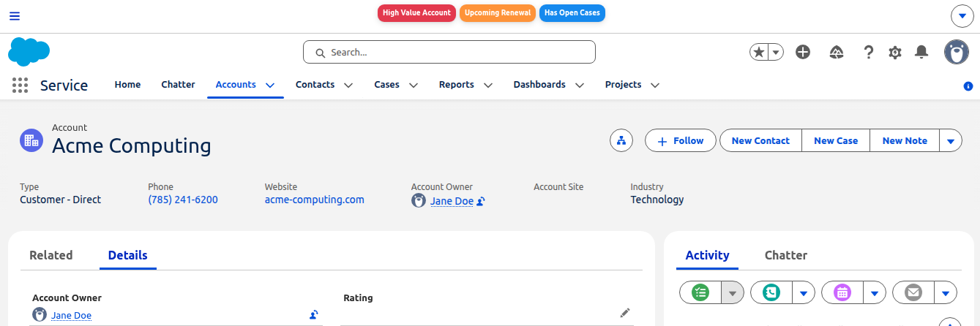Open the Setup gear icon
This screenshot has height=326, width=980.
click(895, 52)
